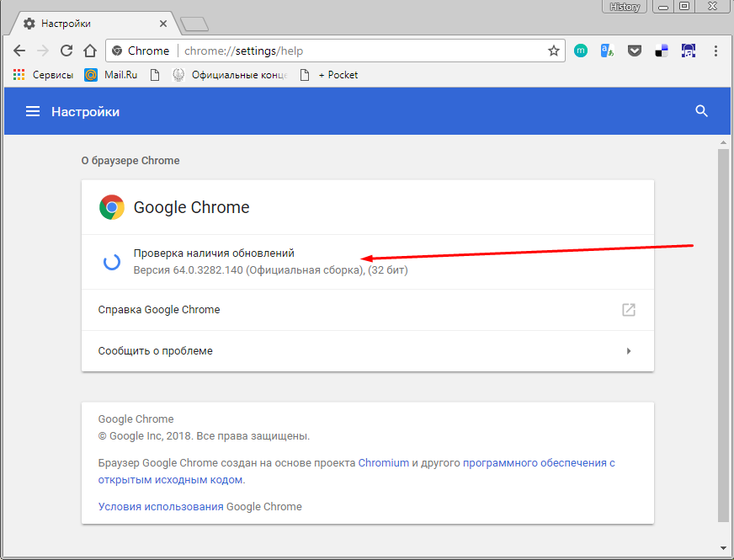Open the Pocket extension icon
The image size is (734, 560).
tap(635, 51)
